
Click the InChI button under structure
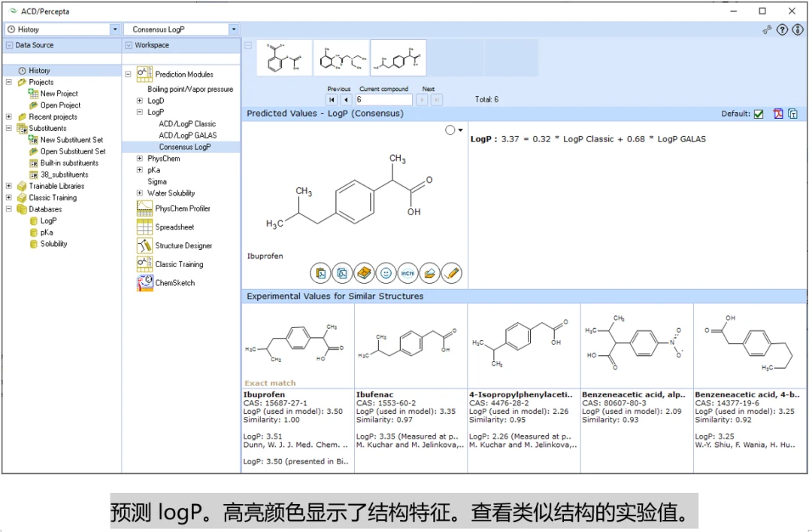(x=408, y=273)
